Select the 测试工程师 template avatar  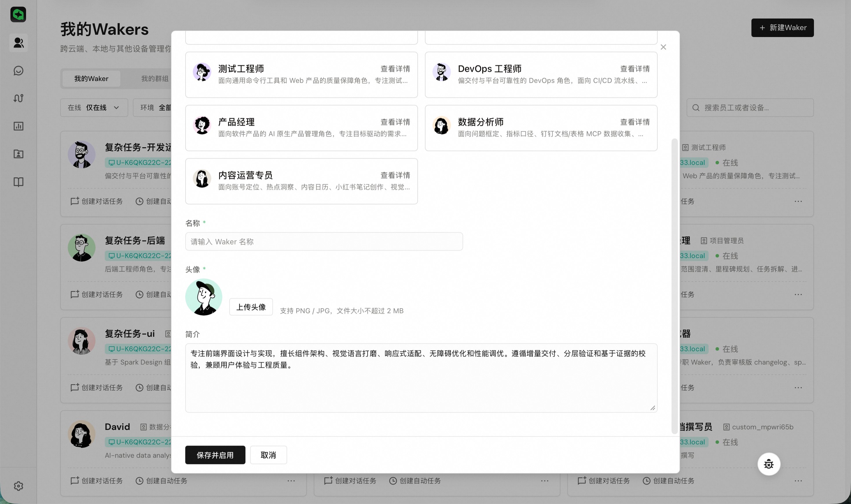[x=202, y=72]
